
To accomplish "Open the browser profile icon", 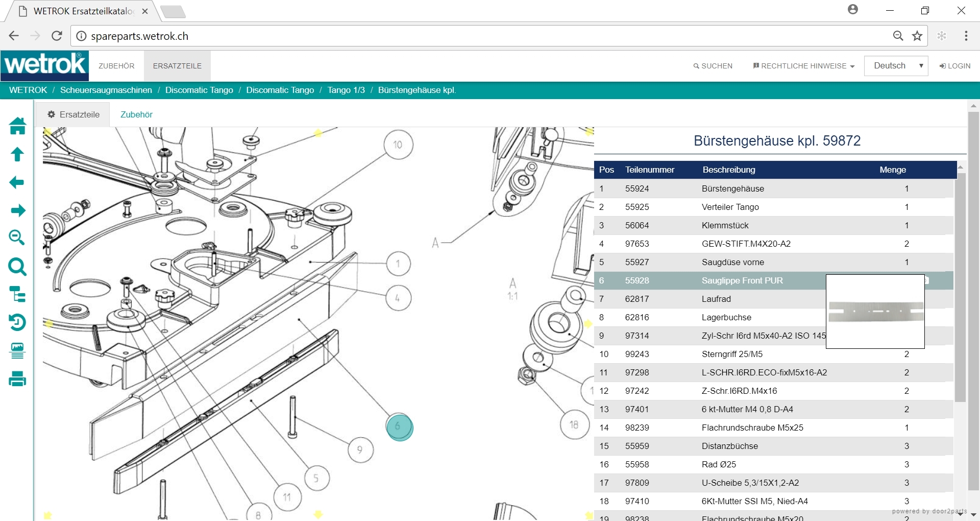I will (853, 10).
